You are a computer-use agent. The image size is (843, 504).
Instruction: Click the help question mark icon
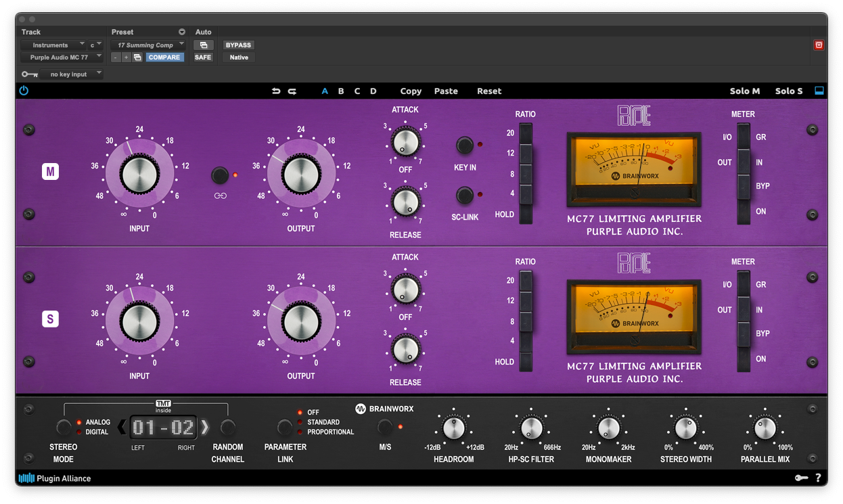(818, 478)
